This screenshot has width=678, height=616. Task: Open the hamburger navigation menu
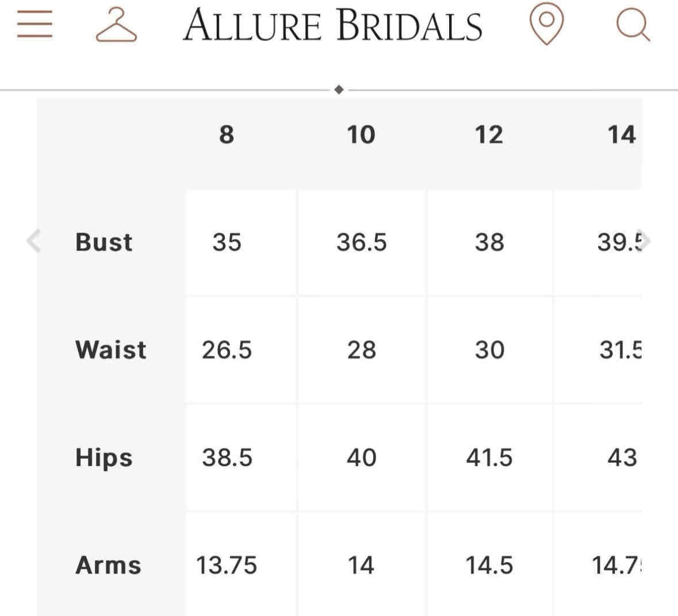35,26
